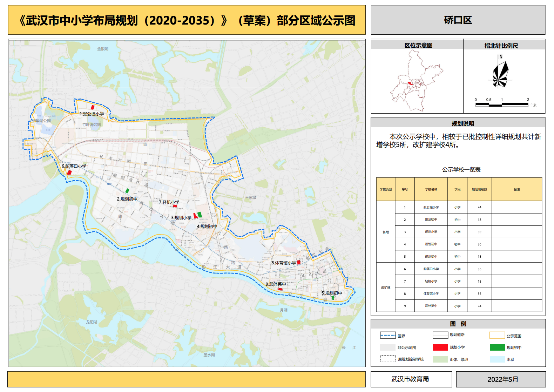Screen dimensions: 554x392
Task: Click the green marker above 2.规划初中
Action: [x=127, y=191]
